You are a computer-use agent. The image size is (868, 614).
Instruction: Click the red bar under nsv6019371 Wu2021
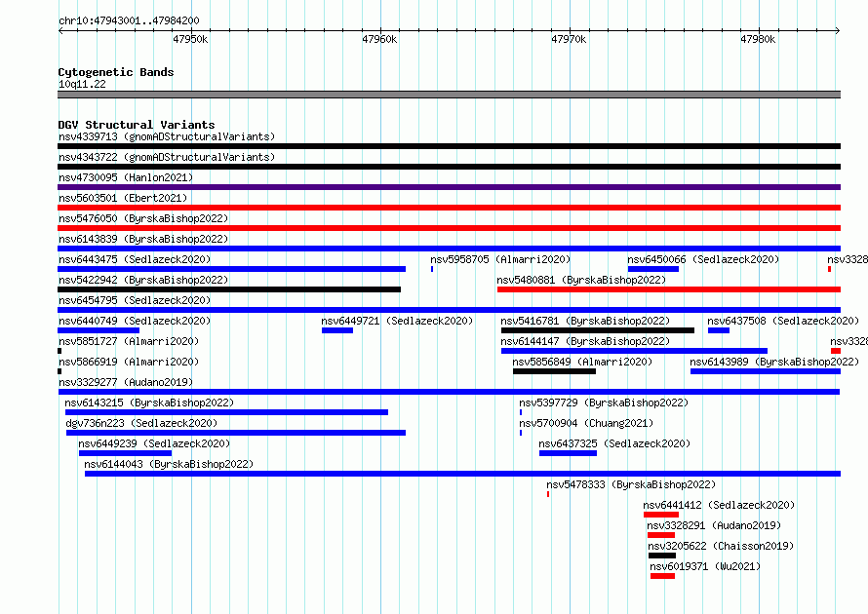[x=662, y=576]
